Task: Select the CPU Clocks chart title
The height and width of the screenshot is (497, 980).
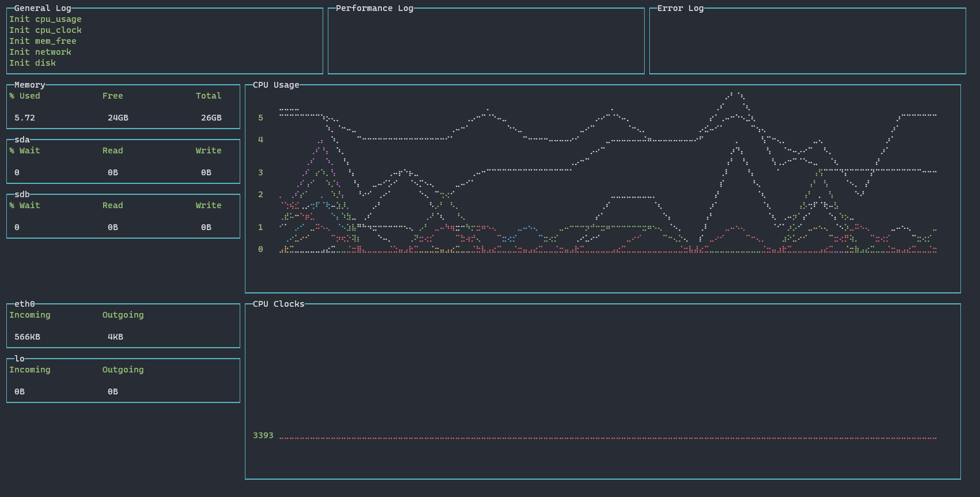Action: tap(278, 304)
